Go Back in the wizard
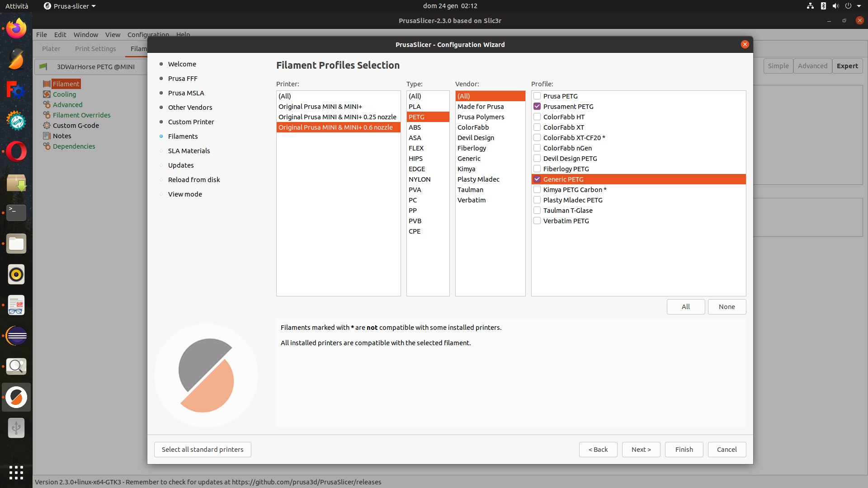This screenshot has width=868, height=488. (x=598, y=450)
